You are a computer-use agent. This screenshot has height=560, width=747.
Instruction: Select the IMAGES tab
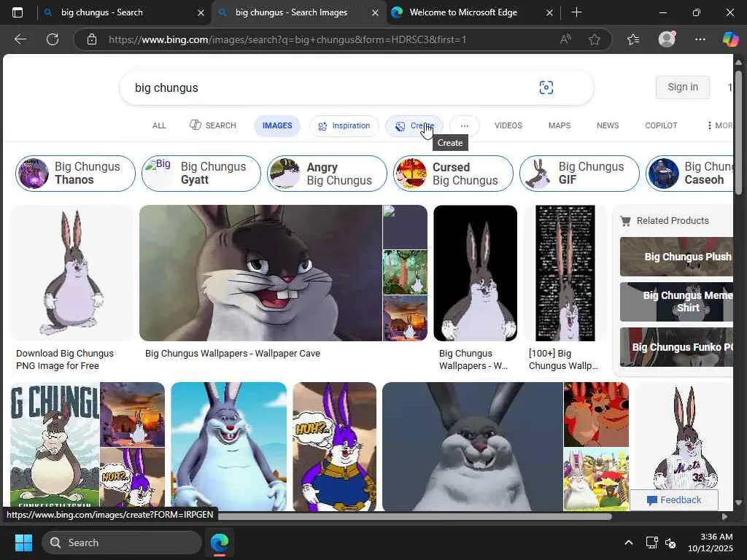pyautogui.click(x=276, y=125)
